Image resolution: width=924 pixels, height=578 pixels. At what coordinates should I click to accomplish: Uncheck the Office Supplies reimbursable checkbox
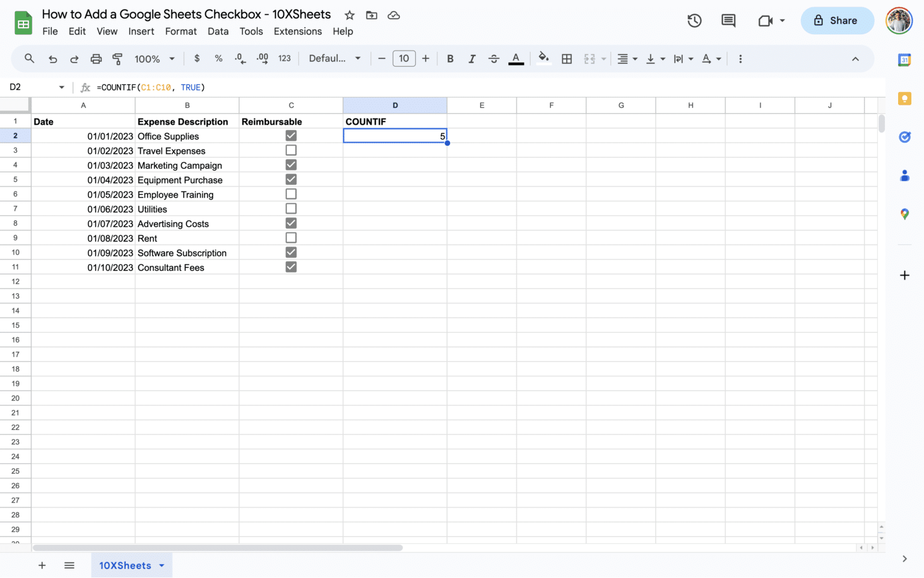pyautogui.click(x=291, y=136)
